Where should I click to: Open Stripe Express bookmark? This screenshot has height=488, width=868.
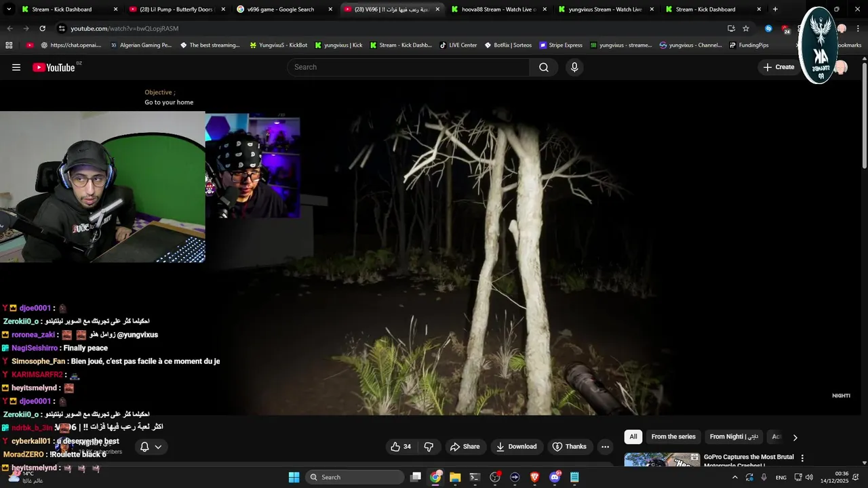[561, 45]
